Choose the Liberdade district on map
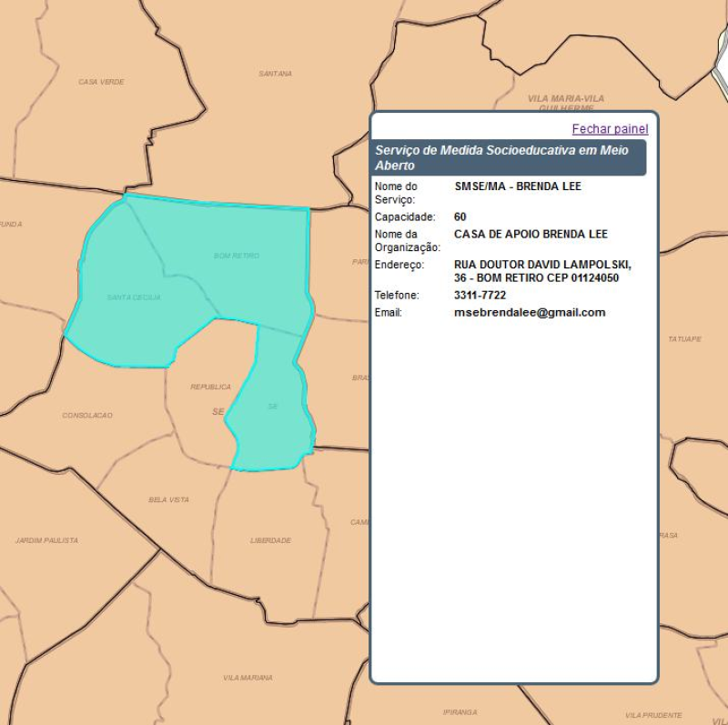Viewport: 728px width, 725px height. [270, 540]
